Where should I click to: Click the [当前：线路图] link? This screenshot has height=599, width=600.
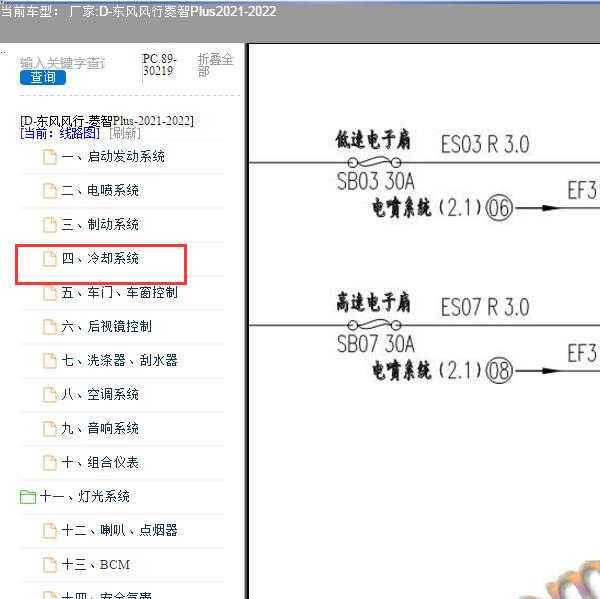[60, 133]
